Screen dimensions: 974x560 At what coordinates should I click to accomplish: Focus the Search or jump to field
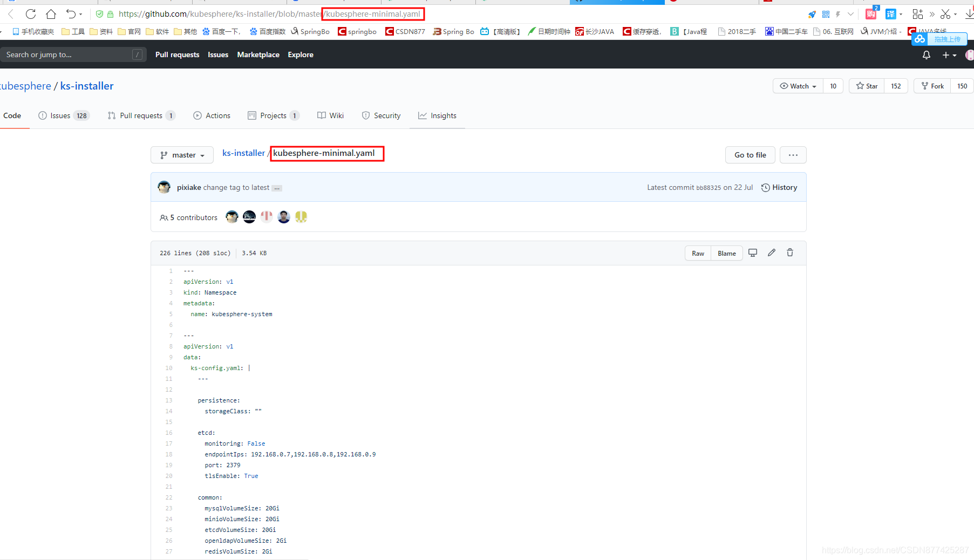(x=73, y=54)
